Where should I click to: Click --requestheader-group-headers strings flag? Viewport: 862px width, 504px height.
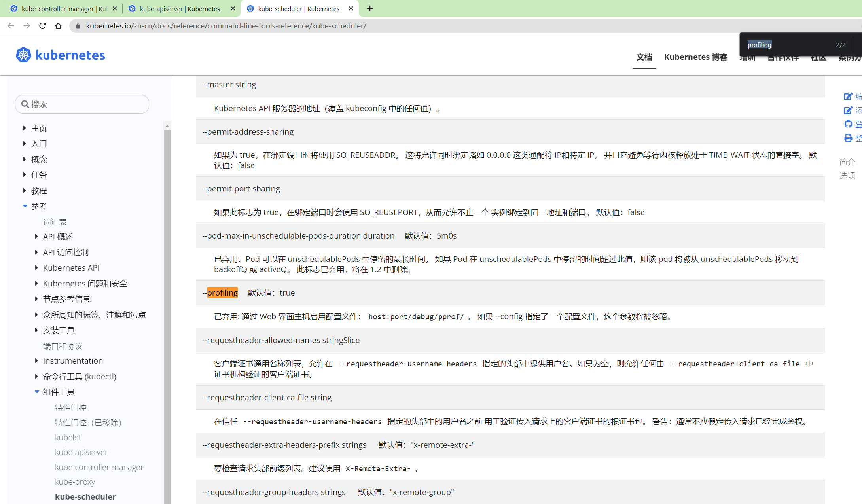[274, 492]
